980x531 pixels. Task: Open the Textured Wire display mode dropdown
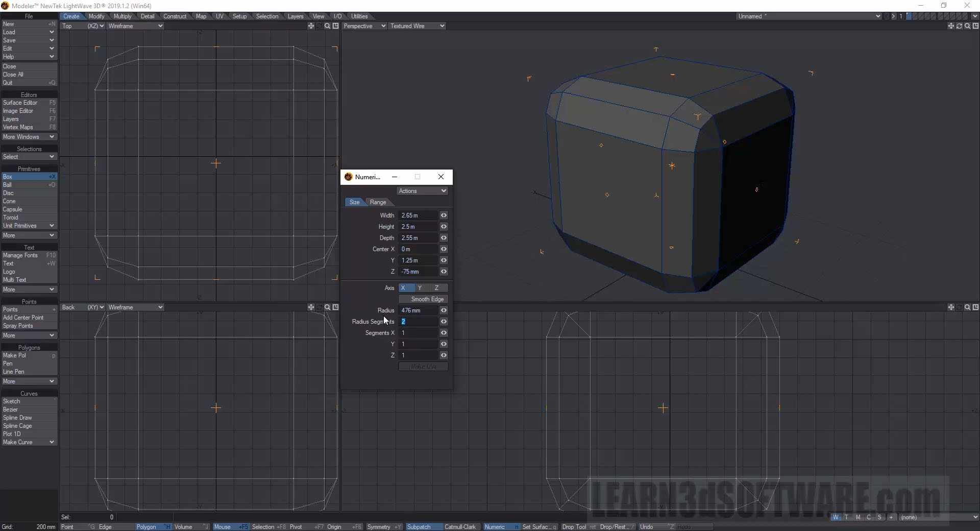point(417,26)
